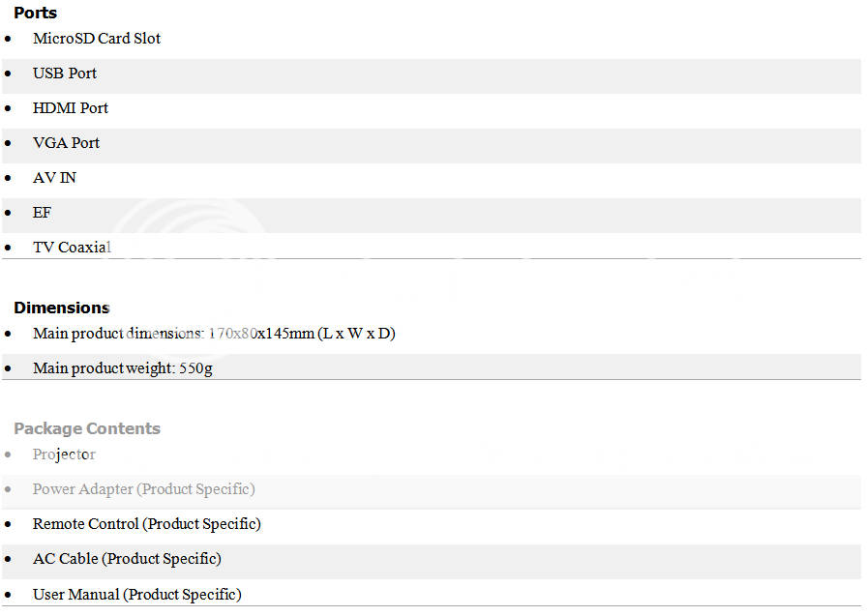This screenshot has width=867, height=616.
Task: Click the main product weight 550g text
Action: click(x=123, y=368)
